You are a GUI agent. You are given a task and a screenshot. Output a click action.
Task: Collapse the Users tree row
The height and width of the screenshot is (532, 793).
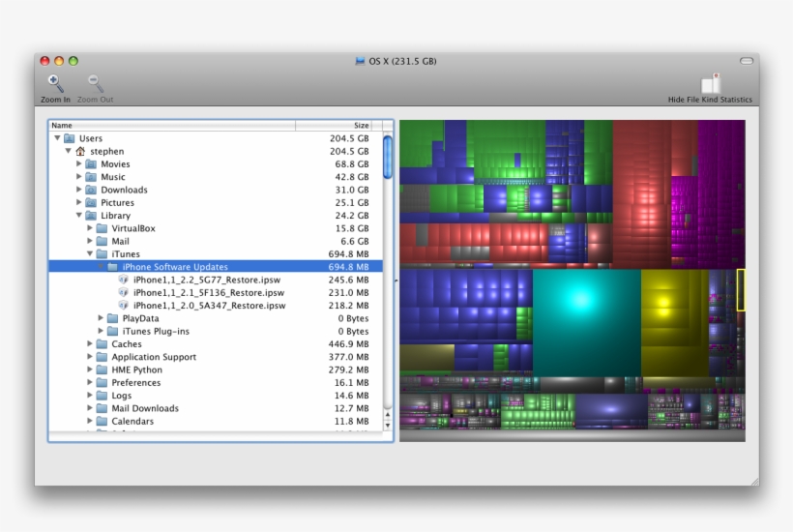pyautogui.click(x=57, y=138)
